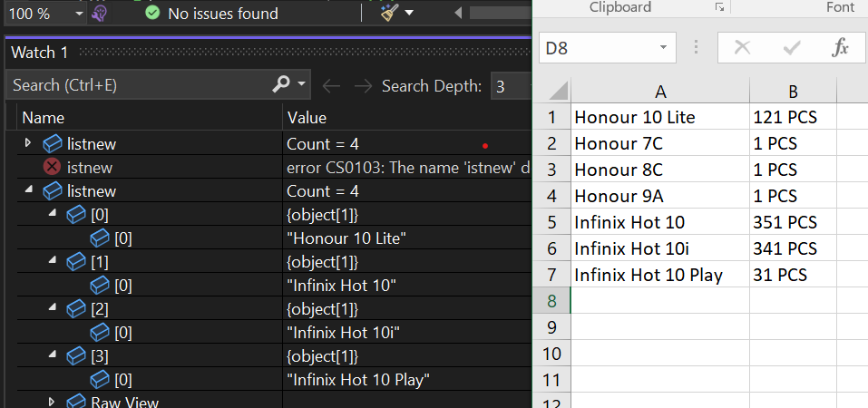Screen dimensions: 868x408
Task: Select Excel cell with 31 PCS
Action: [x=794, y=275]
